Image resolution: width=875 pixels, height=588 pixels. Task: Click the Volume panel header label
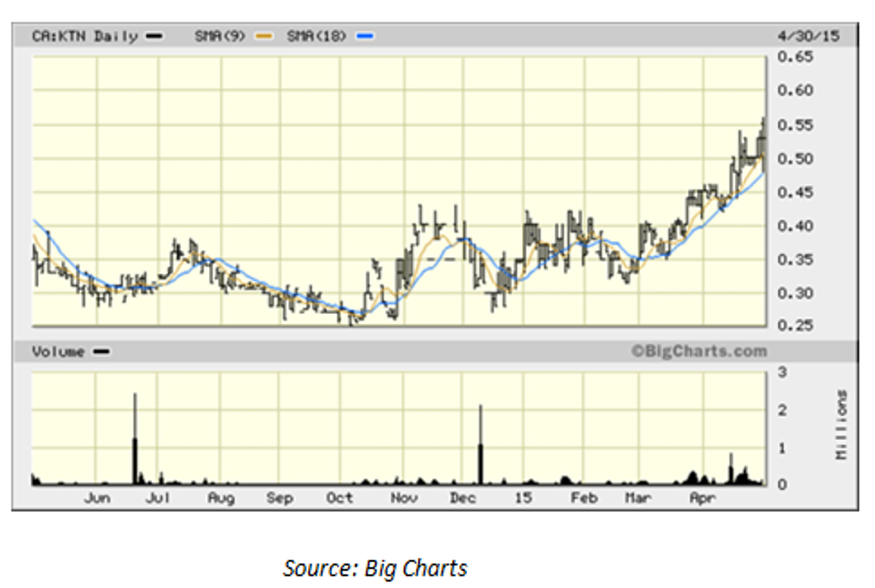[59, 352]
